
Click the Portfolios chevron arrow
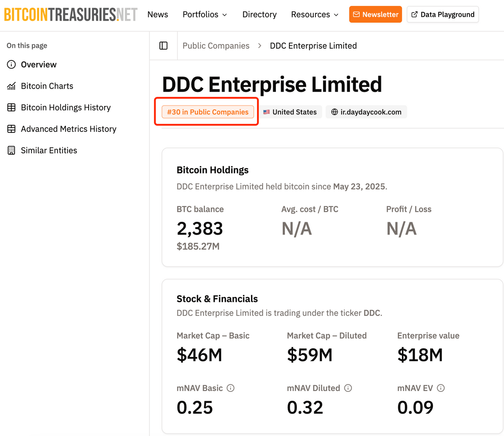click(224, 15)
